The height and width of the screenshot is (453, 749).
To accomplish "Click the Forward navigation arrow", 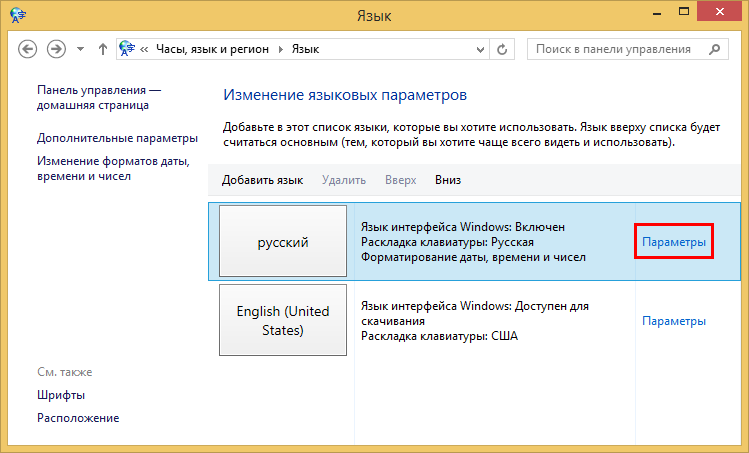I will pos(56,49).
